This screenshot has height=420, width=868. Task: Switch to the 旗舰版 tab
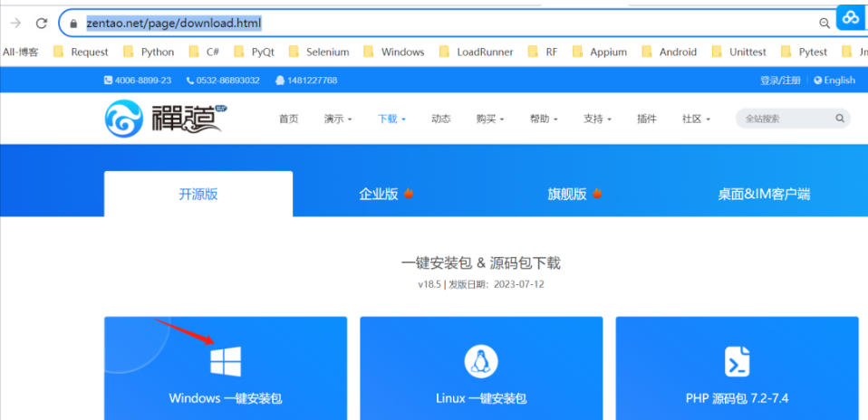[574, 194]
